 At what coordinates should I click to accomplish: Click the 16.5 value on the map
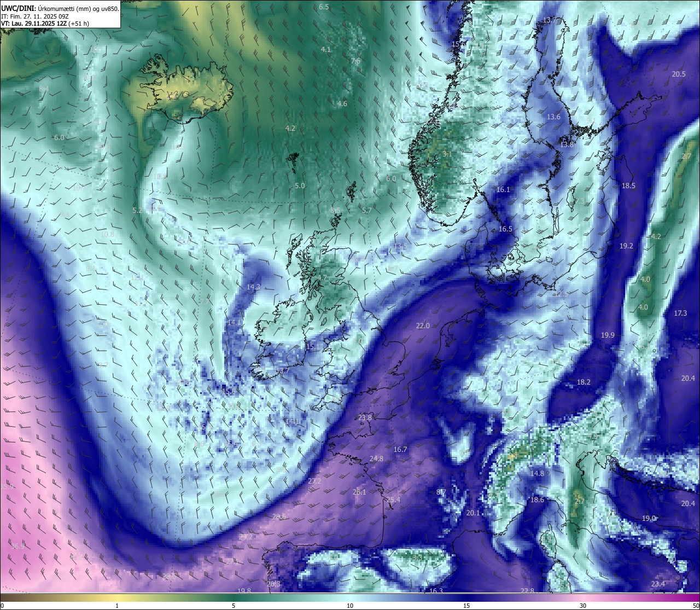click(505, 229)
